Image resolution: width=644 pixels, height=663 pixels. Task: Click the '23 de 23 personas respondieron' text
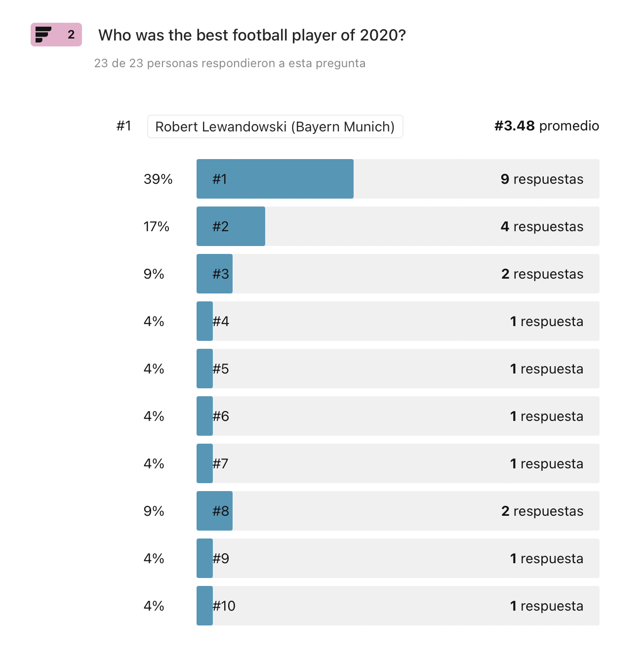coord(230,63)
